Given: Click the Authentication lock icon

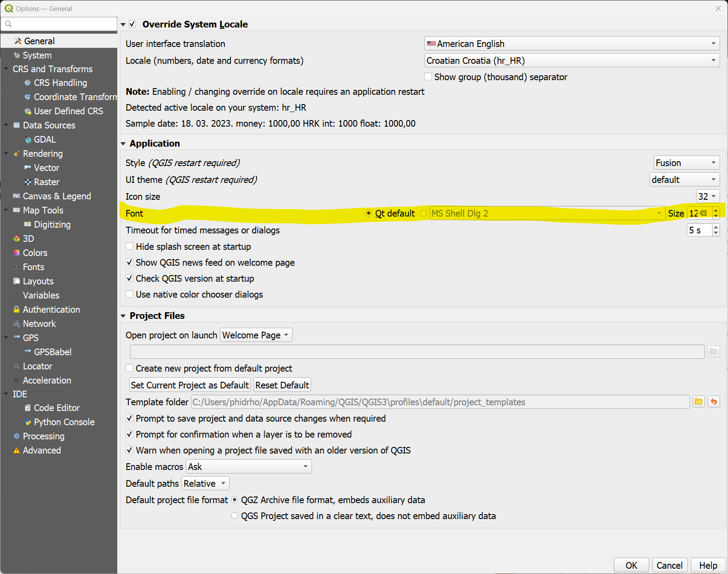Looking at the screenshot, I should pyautogui.click(x=16, y=309).
